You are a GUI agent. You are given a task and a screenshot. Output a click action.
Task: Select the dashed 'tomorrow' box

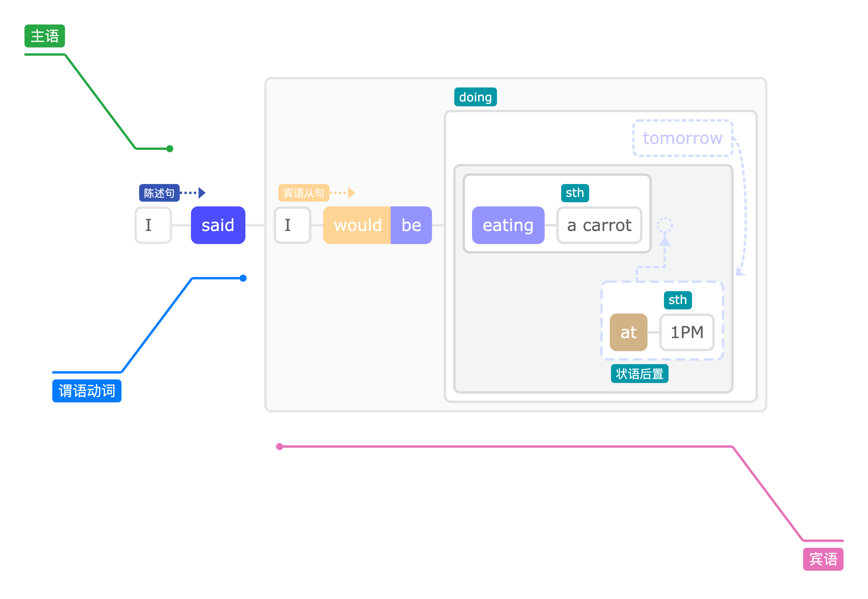(682, 138)
